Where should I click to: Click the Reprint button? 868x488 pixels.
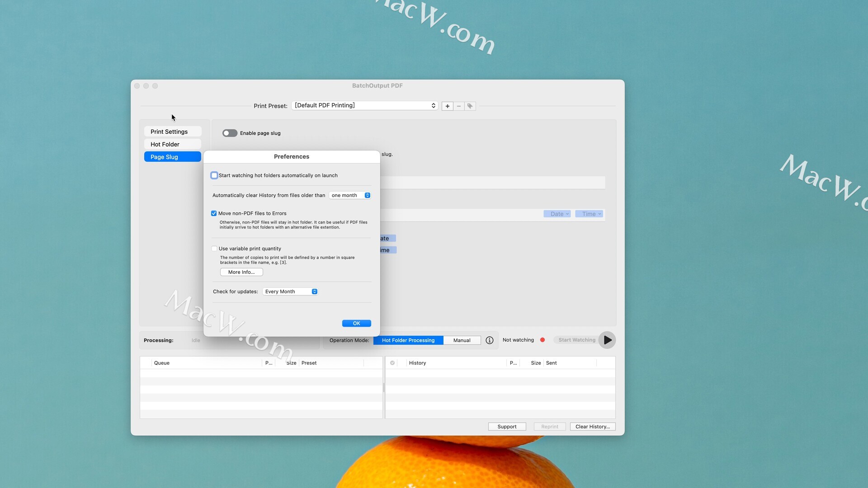(550, 427)
